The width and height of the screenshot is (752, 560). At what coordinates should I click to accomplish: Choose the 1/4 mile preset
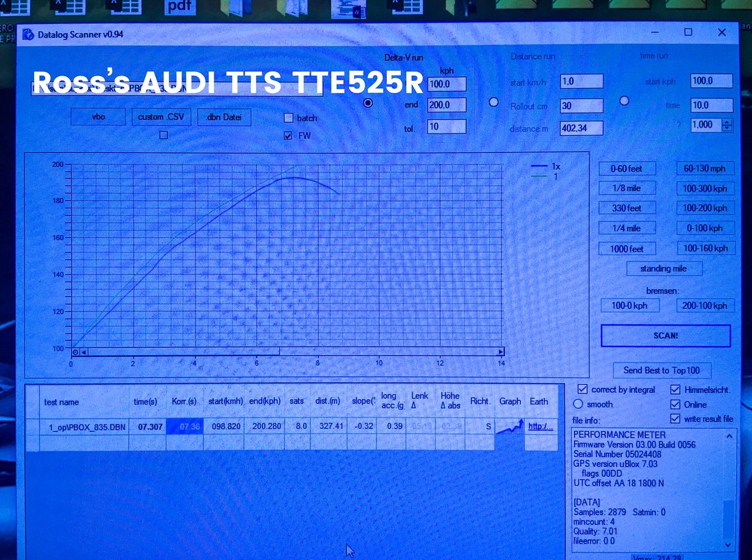click(626, 228)
